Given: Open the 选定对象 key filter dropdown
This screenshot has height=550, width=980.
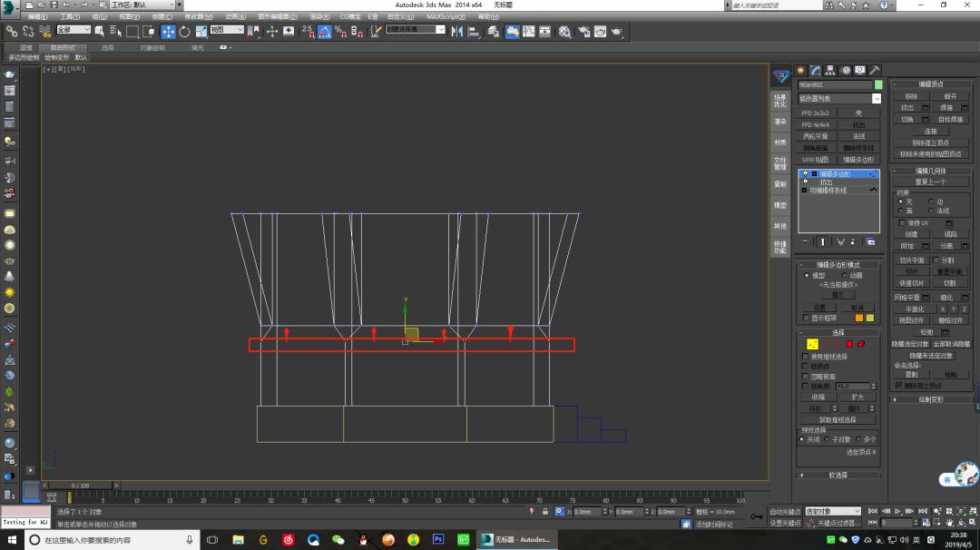Looking at the screenshot, I should click(832, 511).
